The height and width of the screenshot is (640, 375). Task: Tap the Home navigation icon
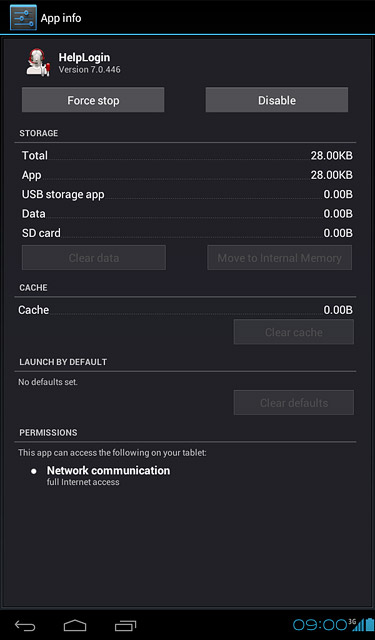coord(75,625)
